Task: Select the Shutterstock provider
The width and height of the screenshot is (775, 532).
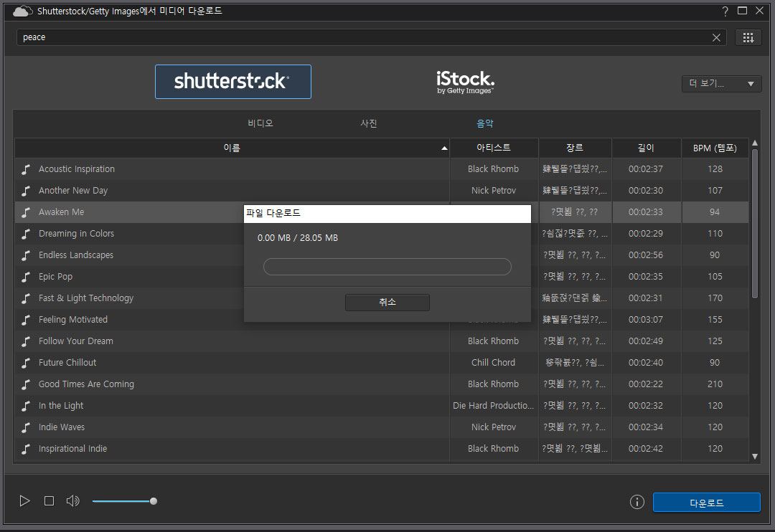Action: pos(232,82)
